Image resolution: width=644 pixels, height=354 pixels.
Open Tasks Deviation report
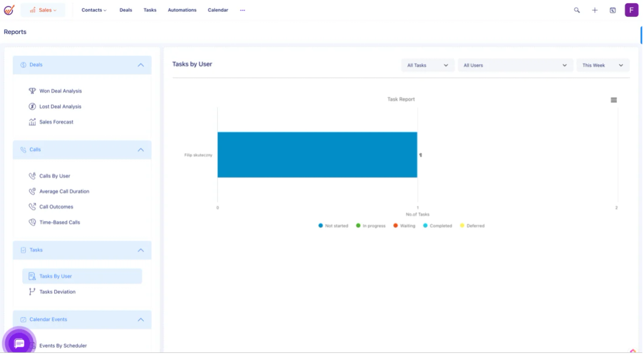coord(57,292)
